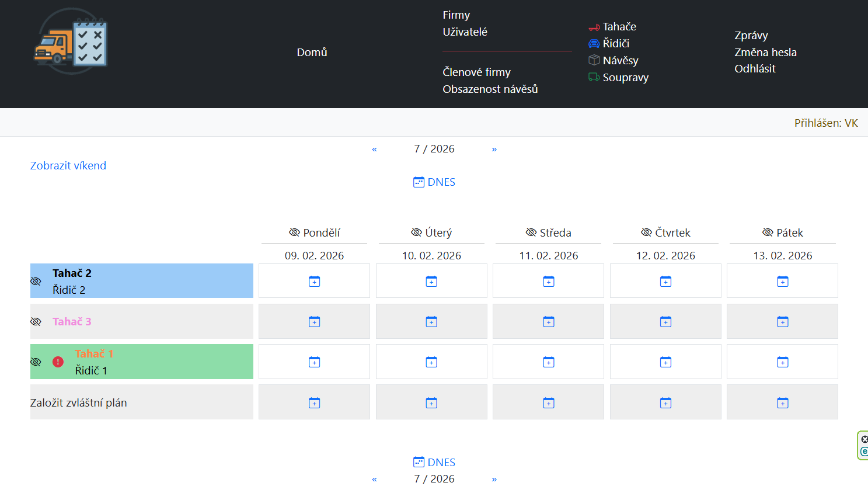The height and width of the screenshot is (486, 868).
Task: Hide the Pátek column
Action: click(x=768, y=232)
